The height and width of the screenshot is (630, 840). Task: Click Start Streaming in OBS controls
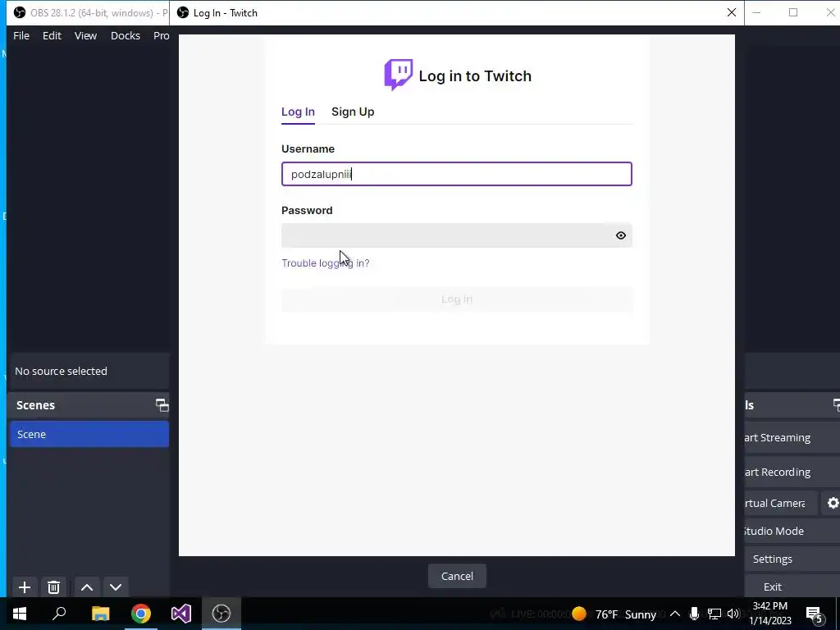click(792, 438)
